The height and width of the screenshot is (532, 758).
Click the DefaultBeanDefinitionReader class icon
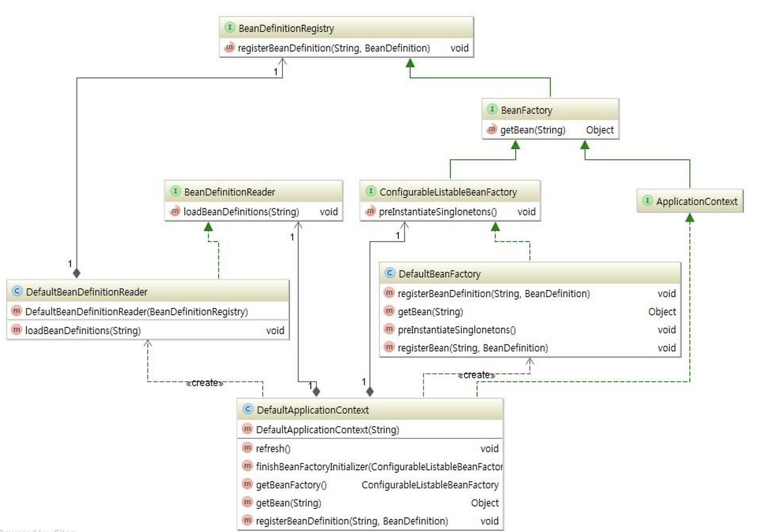pyautogui.click(x=17, y=292)
